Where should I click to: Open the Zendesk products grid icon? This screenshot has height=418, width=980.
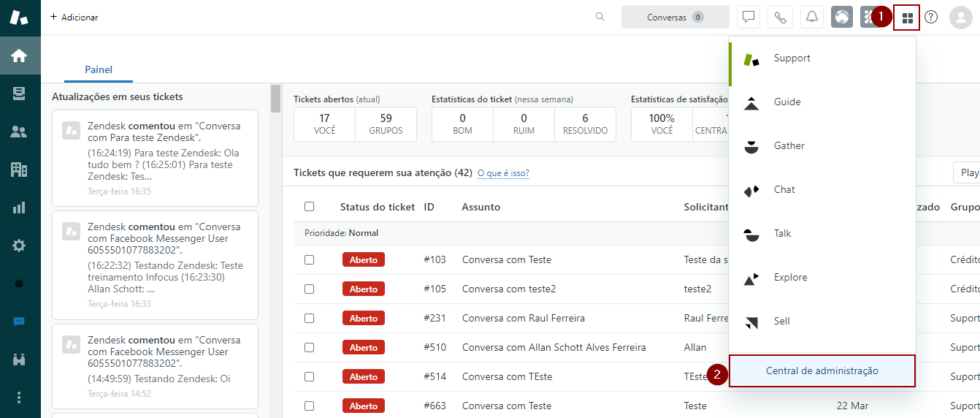point(907,18)
